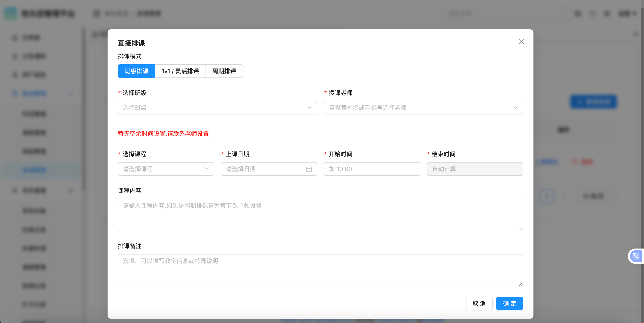
Task: Switch to 1v1 / 灵活排课 mode
Action: click(x=180, y=71)
